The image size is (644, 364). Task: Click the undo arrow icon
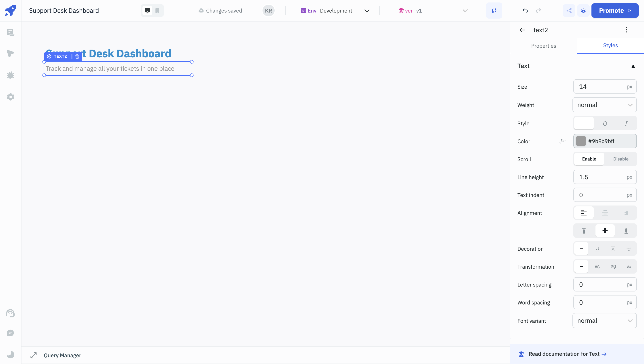(x=525, y=10)
